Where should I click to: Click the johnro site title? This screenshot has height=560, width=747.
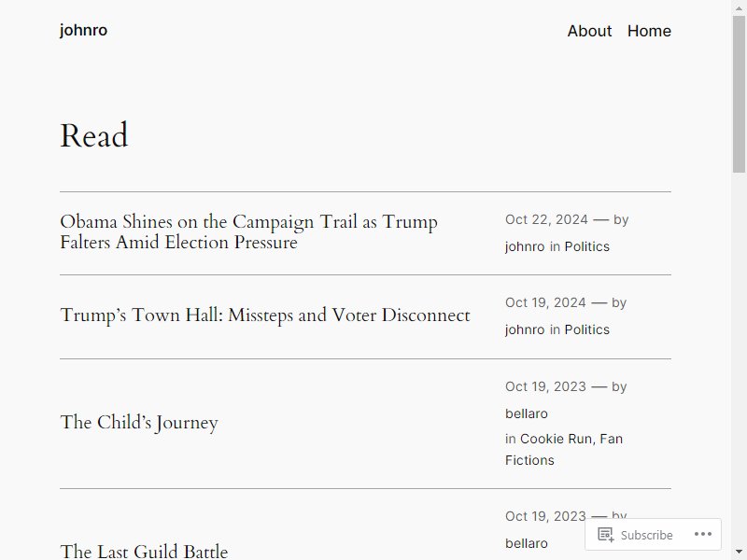click(83, 30)
